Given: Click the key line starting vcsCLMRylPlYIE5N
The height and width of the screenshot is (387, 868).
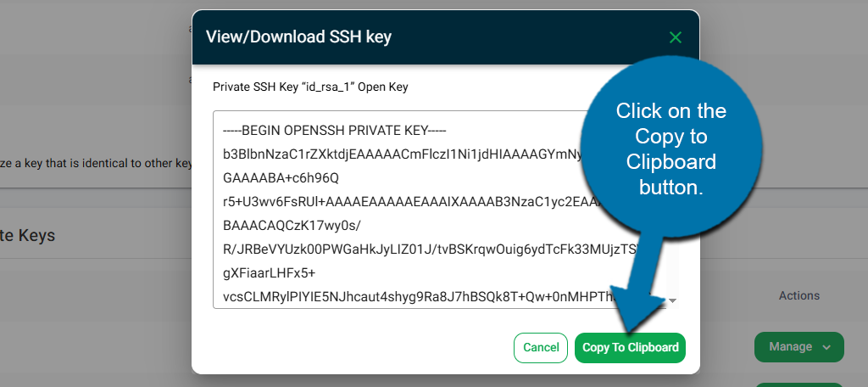Looking at the screenshot, I should (407, 297).
